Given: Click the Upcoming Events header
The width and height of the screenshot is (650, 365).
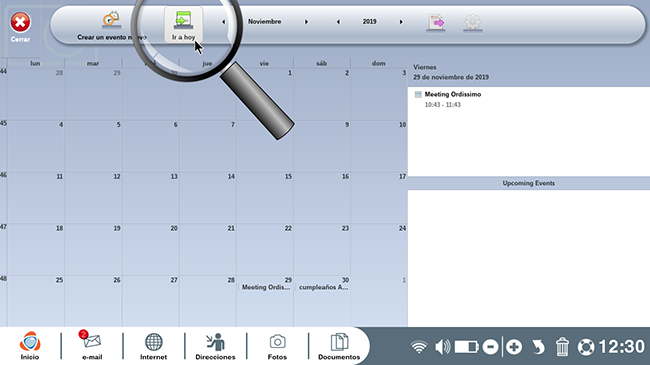Looking at the screenshot, I should [529, 183].
